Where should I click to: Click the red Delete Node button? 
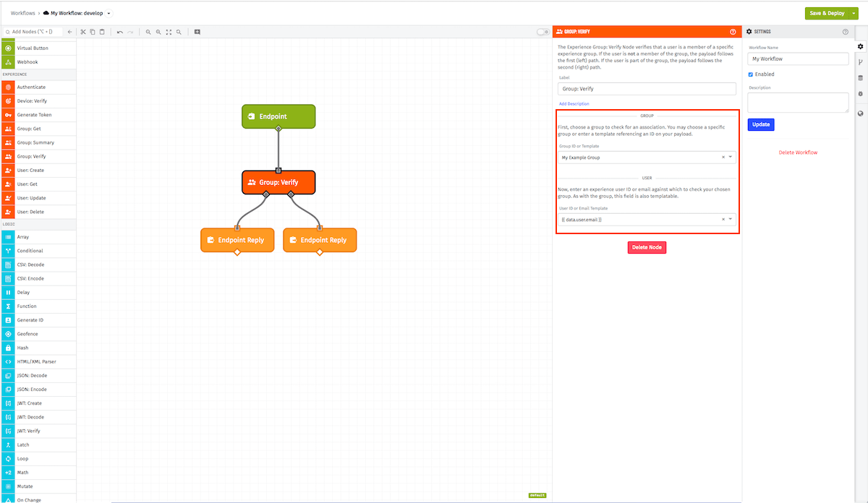click(x=647, y=247)
